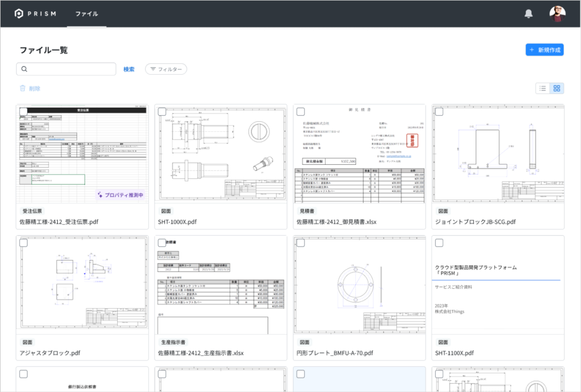
Task: Check the 銀行振込依頼書 card checkbox
Action: point(24,374)
